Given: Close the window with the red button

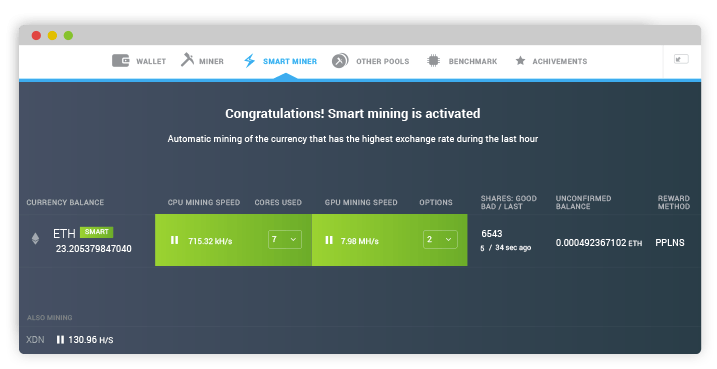Looking at the screenshot, I should [36, 36].
